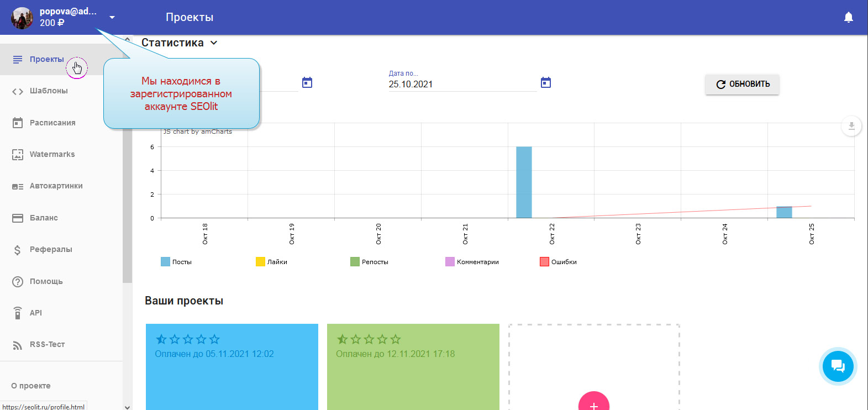868x410 pixels.
Task: Collapse the Статистика section chevron
Action: click(214, 43)
